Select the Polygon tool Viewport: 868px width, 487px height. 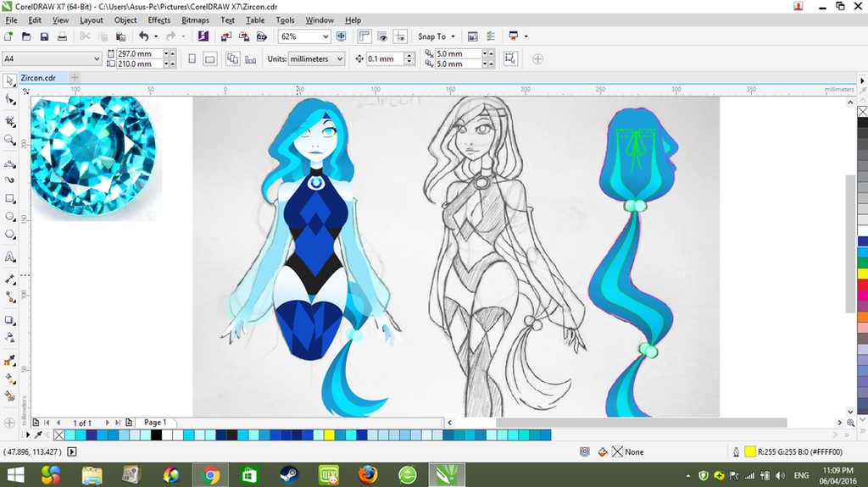[x=9, y=235]
